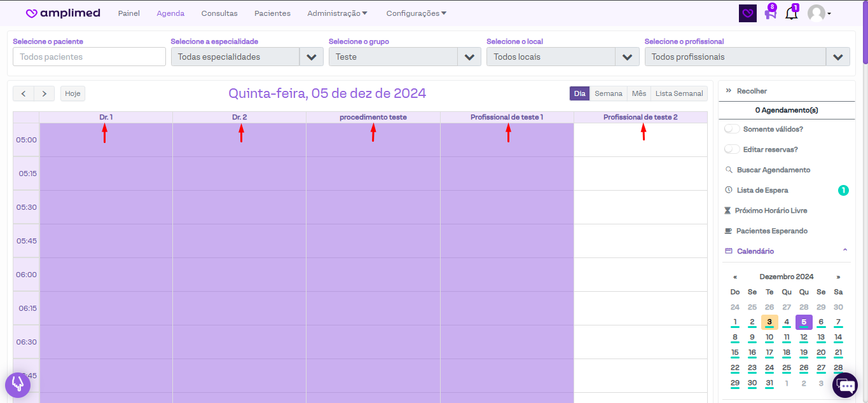This screenshot has height=403, width=868.
Task: Click the Todos pacientes search field
Action: click(89, 57)
